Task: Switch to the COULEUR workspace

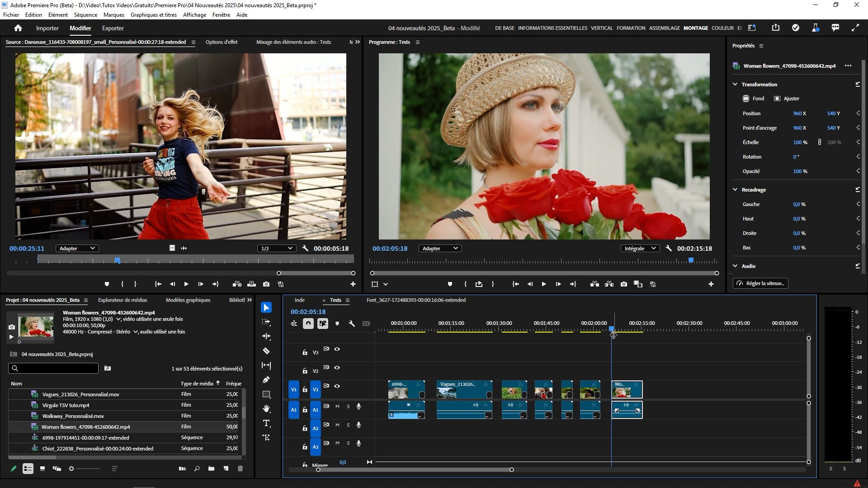Action: [x=722, y=28]
